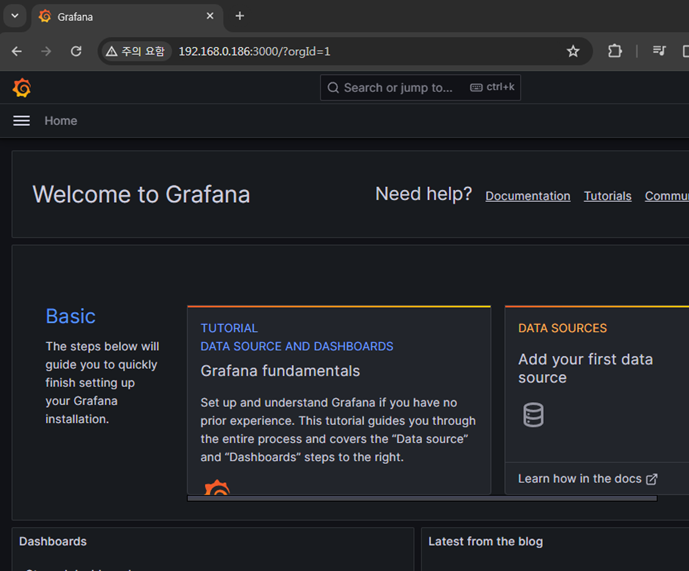Click the magnifier icon in search box
Screen dimensions: 689x571
(x=333, y=88)
